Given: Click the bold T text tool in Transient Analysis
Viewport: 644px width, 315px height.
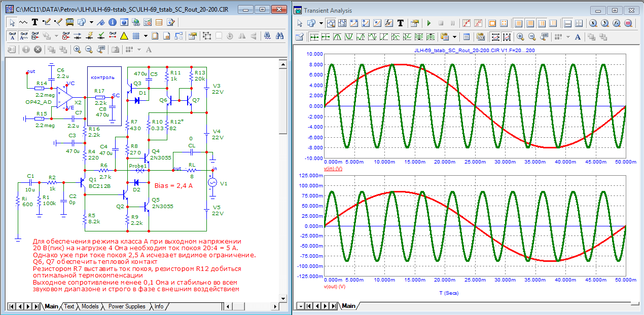Looking at the screenshot, I should [x=400, y=23].
